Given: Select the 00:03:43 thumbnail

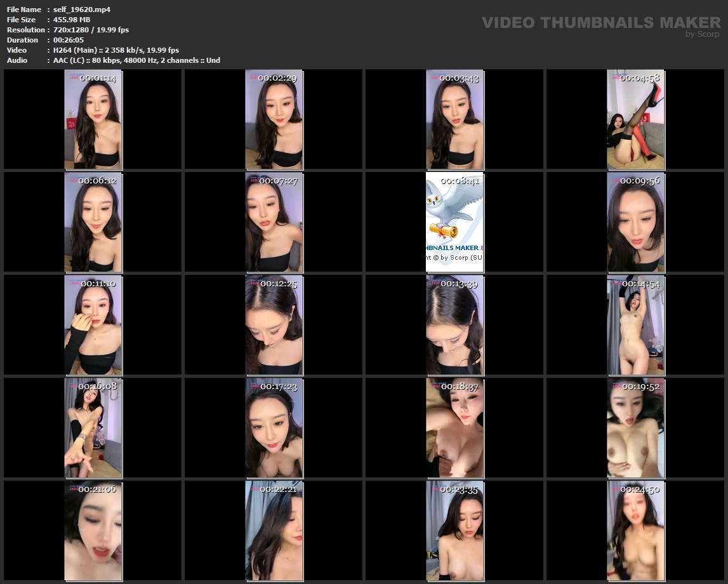Looking at the screenshot, I should [x=454, y=119].
